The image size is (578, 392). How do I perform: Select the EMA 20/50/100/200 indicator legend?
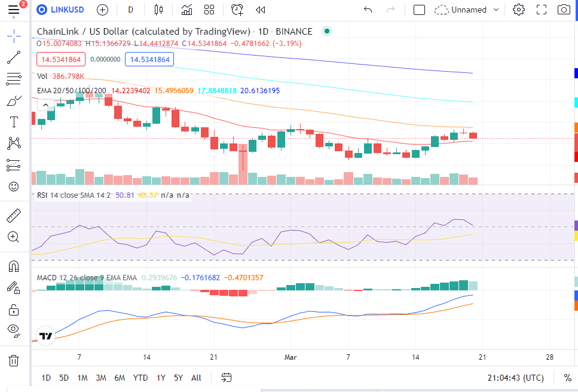point(72,91)
